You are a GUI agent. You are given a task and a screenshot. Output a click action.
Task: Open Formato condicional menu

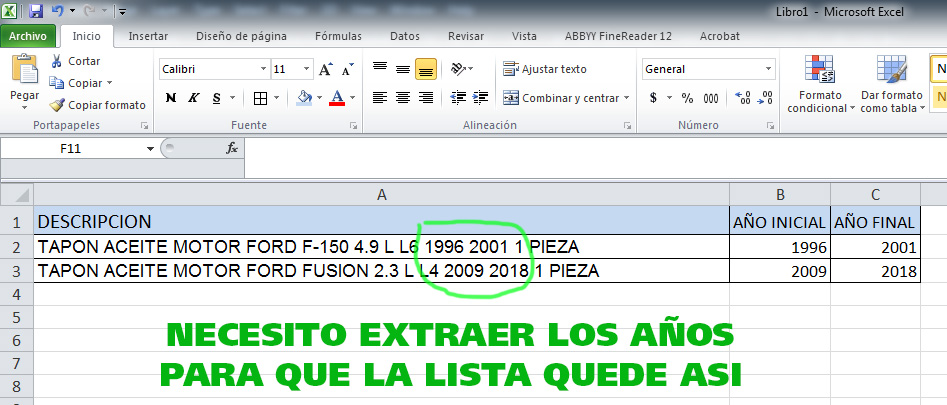(820, 83)
